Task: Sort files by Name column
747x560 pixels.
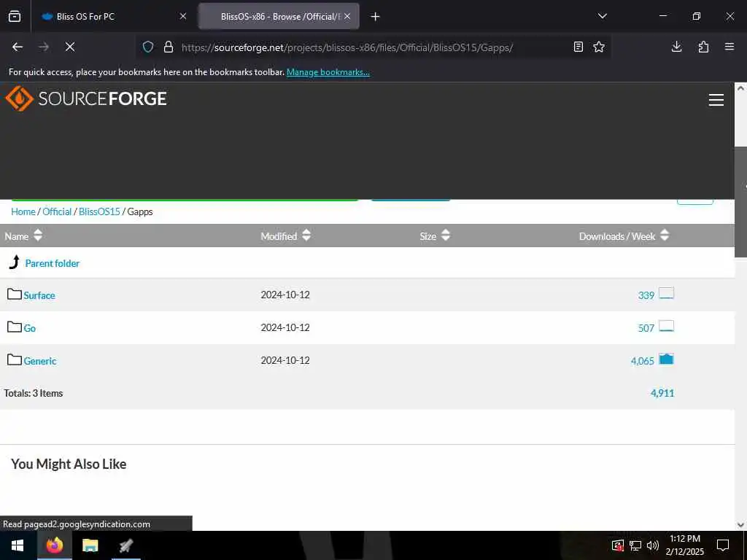Action: (x=23, y=236)
